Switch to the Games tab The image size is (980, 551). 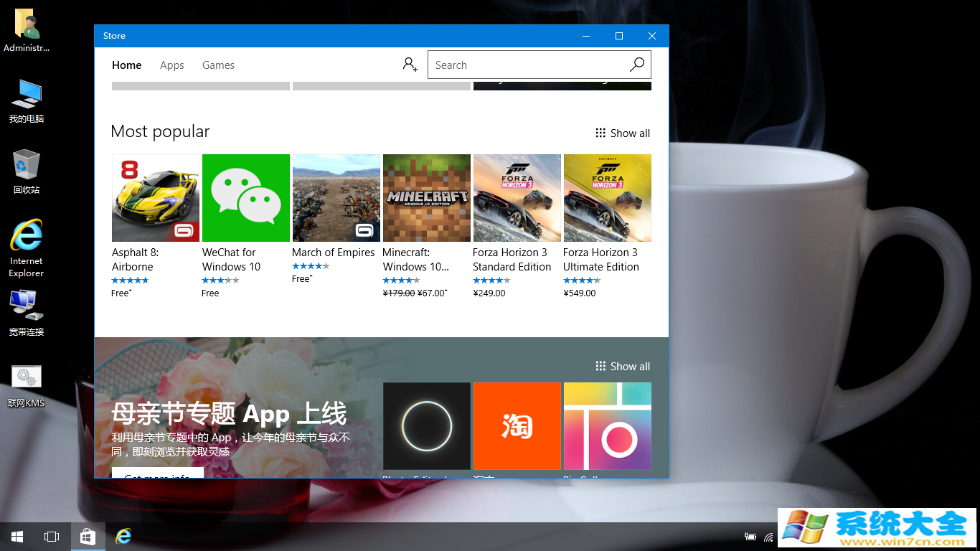[x=218, y=65]
